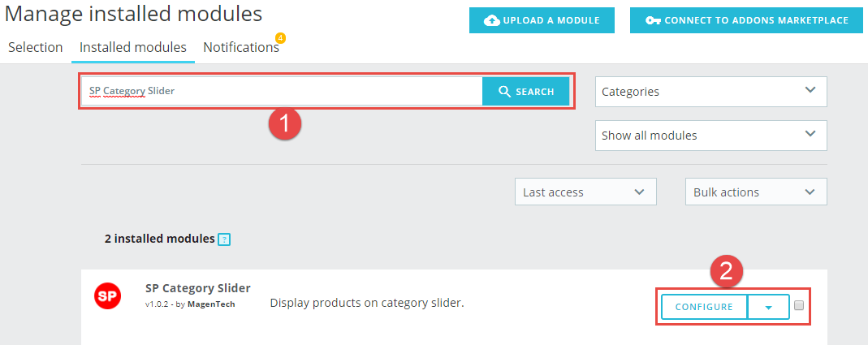Click the Upload a Module button
The width and height of the screenshot is (868, 345).
[x=542, y=20]
